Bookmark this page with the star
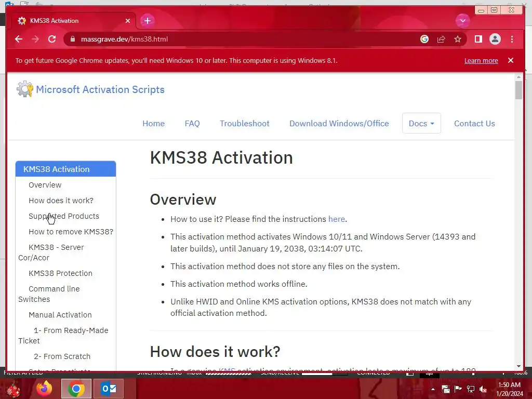The image size is (532, 399). (458, 39)
